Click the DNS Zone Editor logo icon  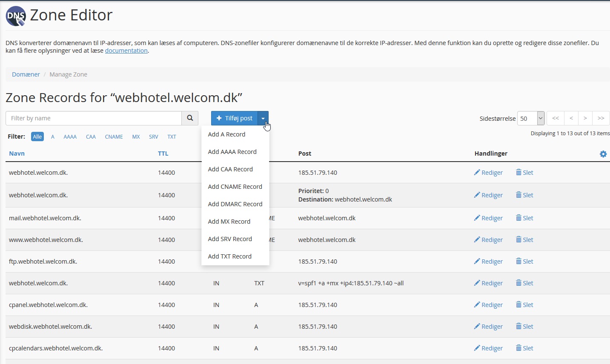[16, 16]
